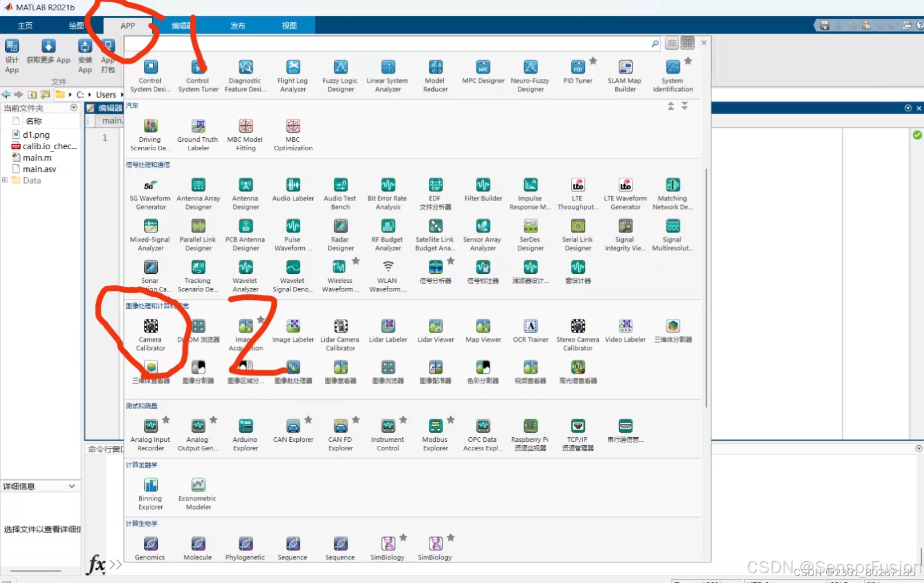Toggle favorite star on Instrument Control
The height and width of the screenshot is (583, 924).
[x=403, y=420]
